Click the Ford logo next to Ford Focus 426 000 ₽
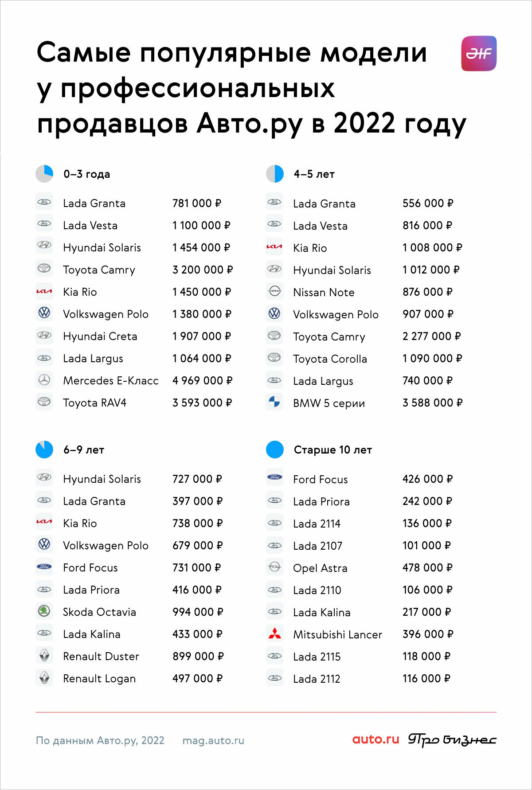532x790 pixels. 274,478
